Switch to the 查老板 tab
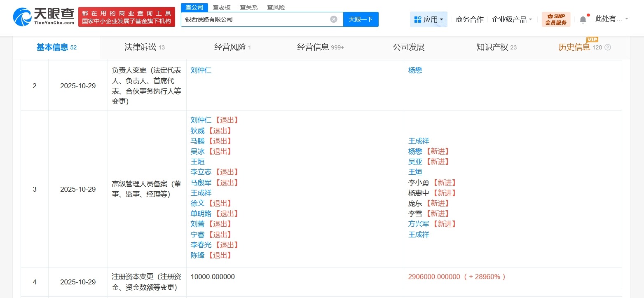Viewport: 644px width, 298px height. pos(221,7)
